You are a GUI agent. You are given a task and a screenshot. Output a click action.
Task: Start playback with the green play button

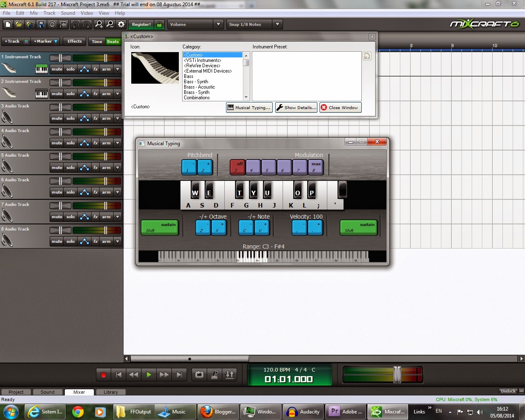pos(149,374)
